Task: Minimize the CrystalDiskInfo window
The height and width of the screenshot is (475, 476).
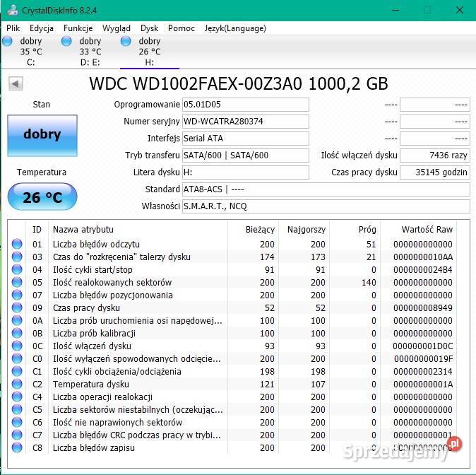Action: pyautogui.click(x=395, y=10)
